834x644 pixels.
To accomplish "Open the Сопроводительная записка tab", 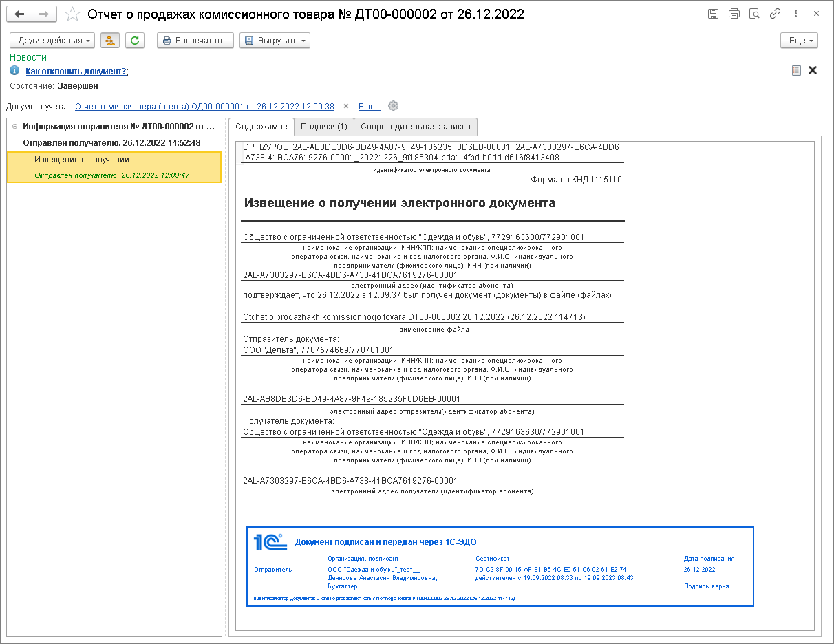I will point(416,127).
